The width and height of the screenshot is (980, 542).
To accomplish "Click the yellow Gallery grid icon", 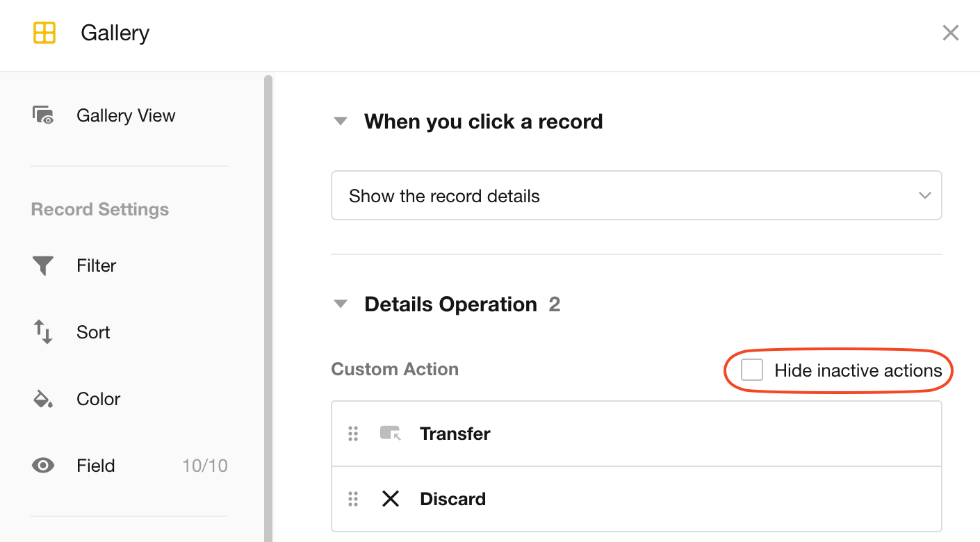I will pos(44,33).
